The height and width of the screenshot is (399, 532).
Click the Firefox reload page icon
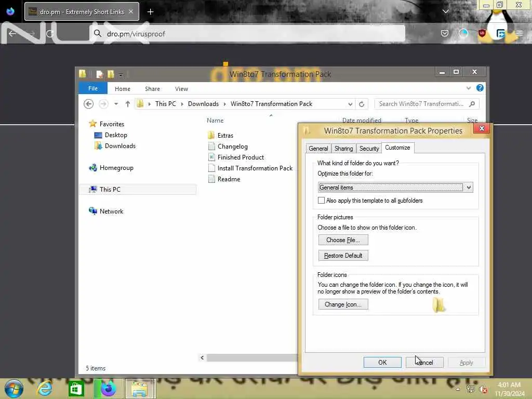pyautogui.click(x=50, y=34)
